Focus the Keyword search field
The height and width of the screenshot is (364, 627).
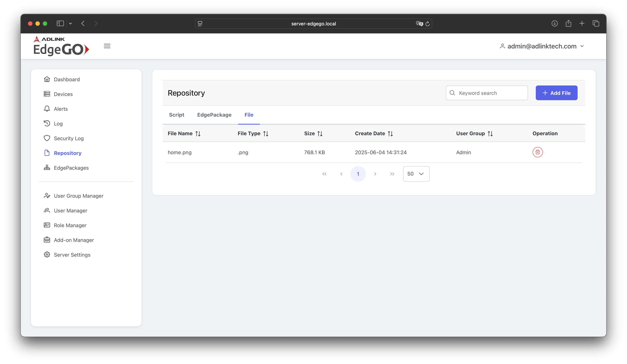(487, 93)
